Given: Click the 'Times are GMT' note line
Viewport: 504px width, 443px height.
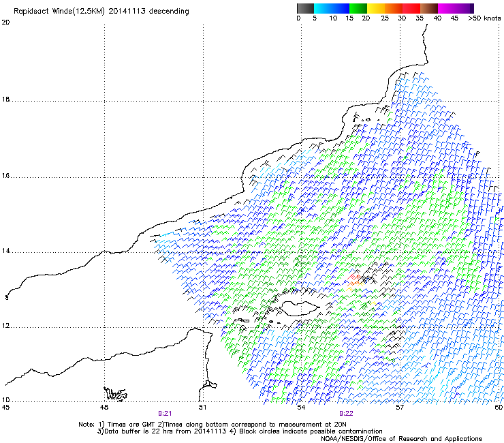Looking at the screenshot, I should coord(212,425).
